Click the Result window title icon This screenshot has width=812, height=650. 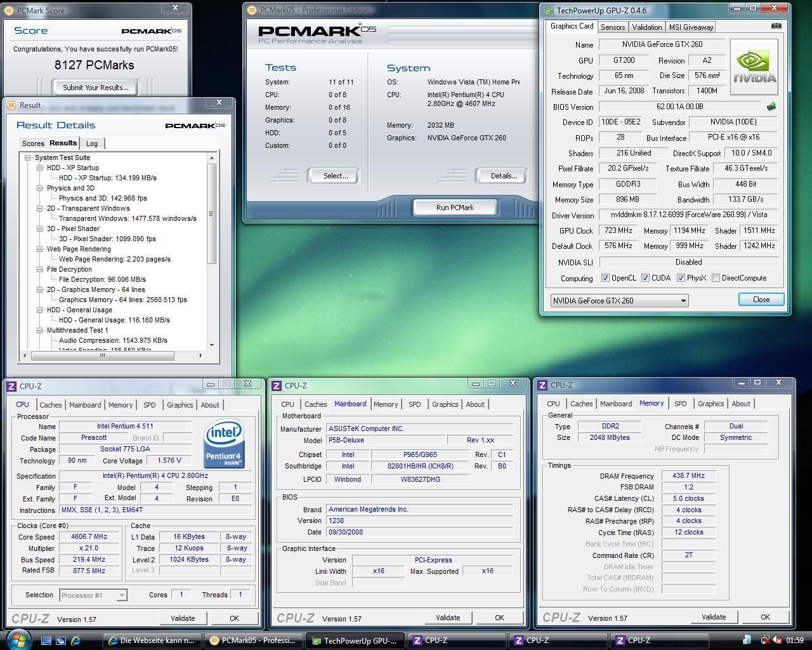12,105
